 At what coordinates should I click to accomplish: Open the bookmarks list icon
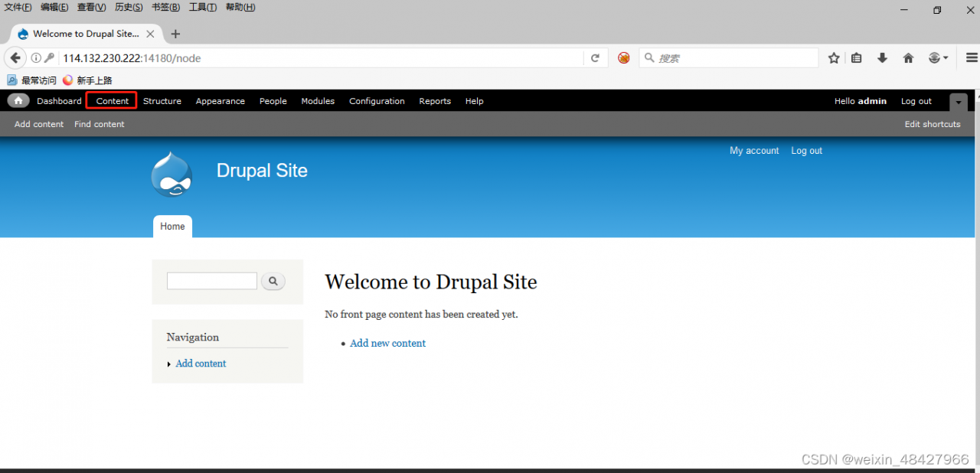(857, 58)
